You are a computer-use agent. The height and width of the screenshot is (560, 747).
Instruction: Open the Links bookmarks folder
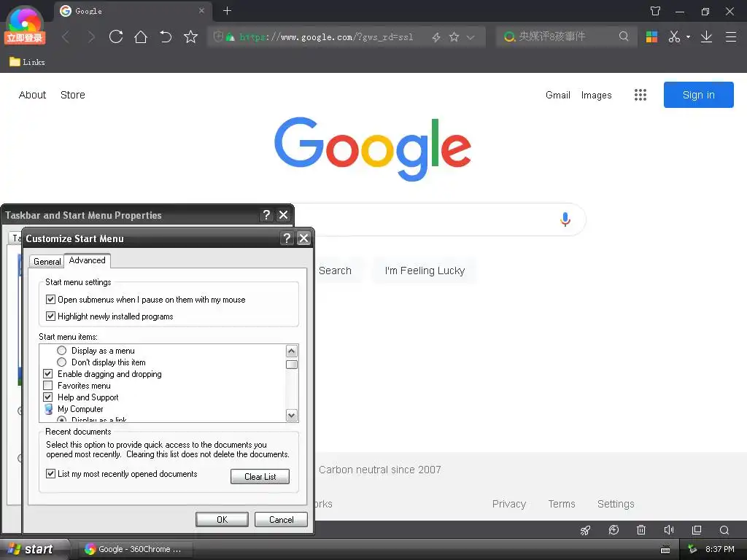point(27,62)
